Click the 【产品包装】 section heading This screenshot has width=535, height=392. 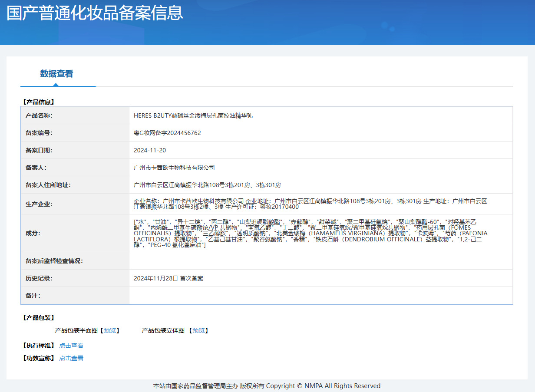(38, 318)
